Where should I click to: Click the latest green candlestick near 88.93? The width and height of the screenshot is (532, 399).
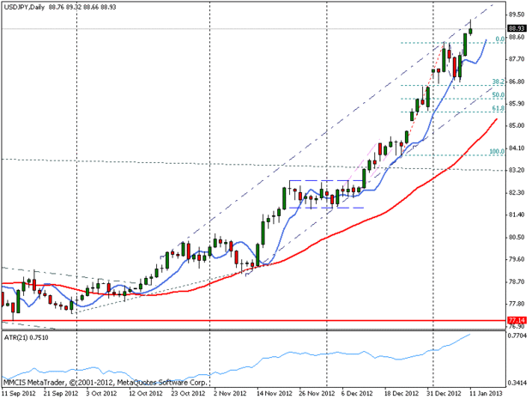(x=470, y=30)
